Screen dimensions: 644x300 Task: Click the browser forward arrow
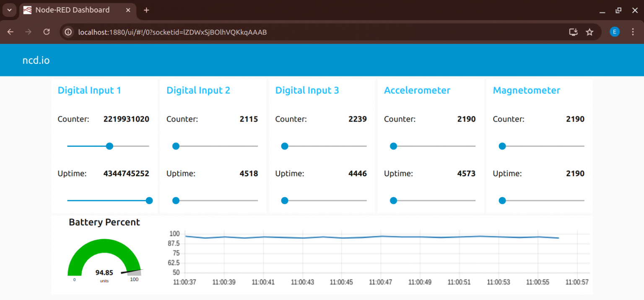click(x=29, y=32)
